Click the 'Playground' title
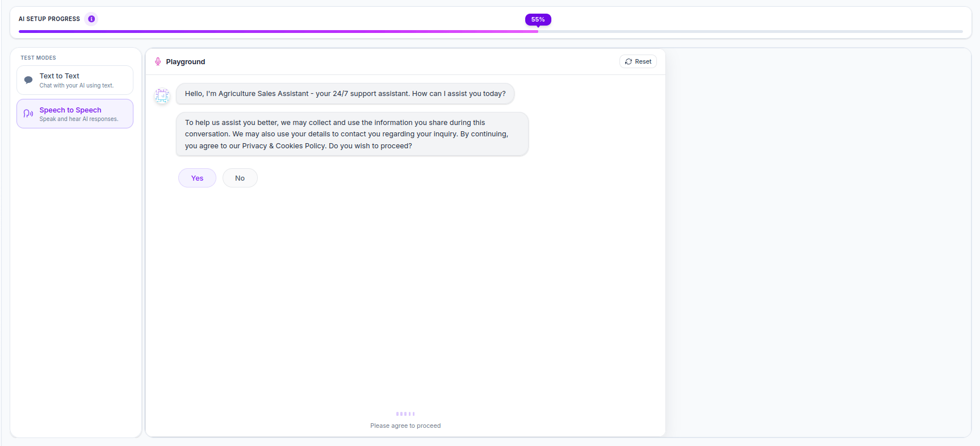This screenshot has width=980, height=446. 186,62
